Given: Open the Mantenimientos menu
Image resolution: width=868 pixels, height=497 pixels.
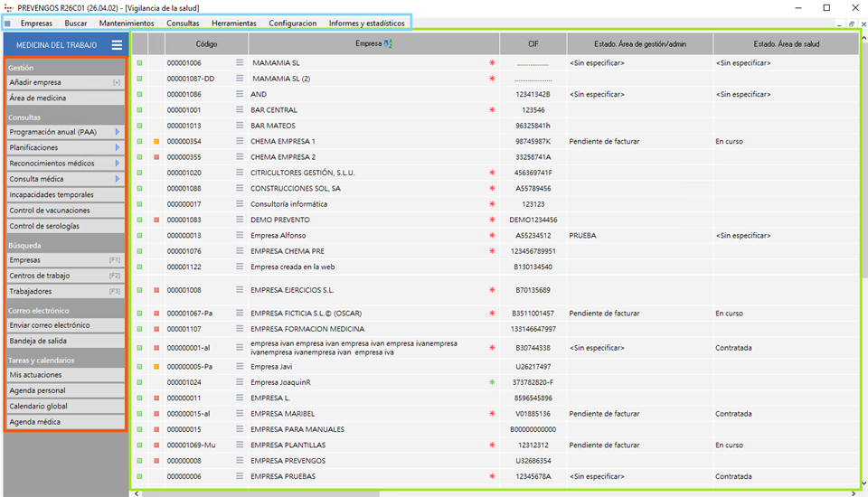Looking at the screenshot, I should (x=127, y=23).
